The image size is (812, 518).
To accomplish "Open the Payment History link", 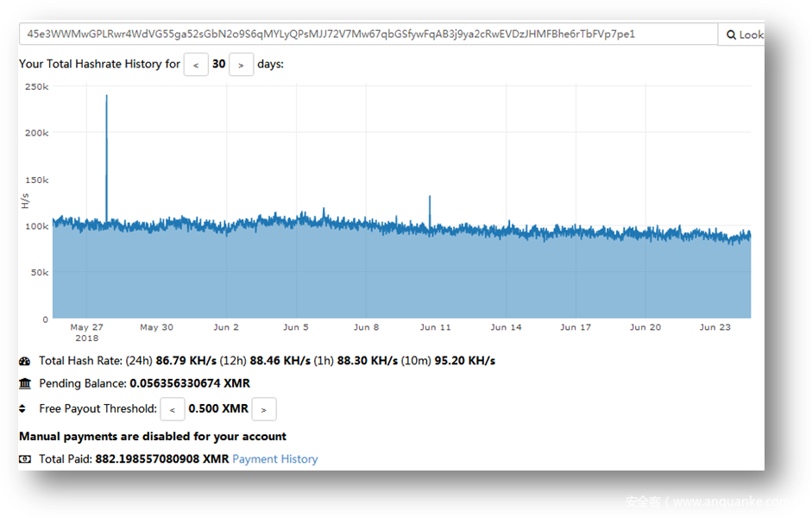I will pyautogui.click(x=274, y=459).
